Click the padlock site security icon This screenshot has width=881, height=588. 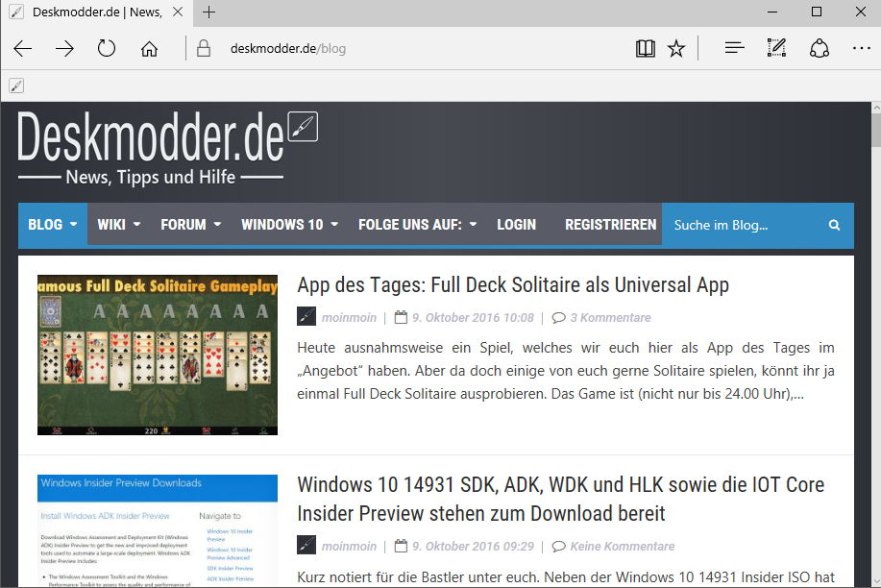pyautogui.click(x=204, y=48)
